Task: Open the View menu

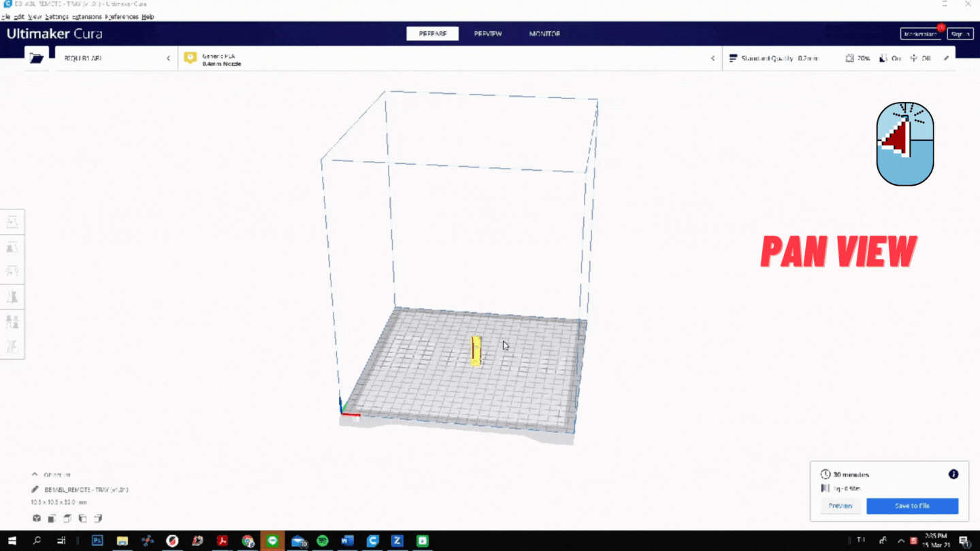Action: [x=35, y=16]
